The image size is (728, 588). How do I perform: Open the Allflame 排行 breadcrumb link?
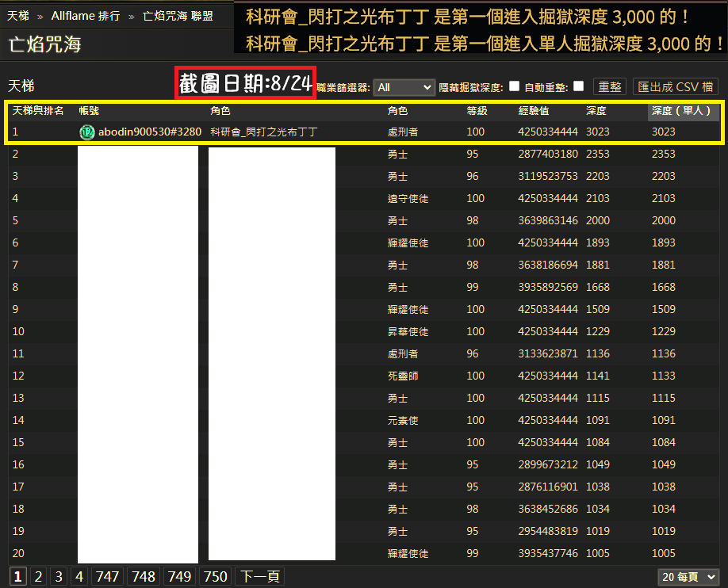click(x=86, y=16)
